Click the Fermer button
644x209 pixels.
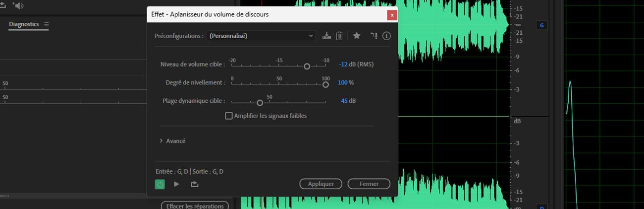click(369, 184)
